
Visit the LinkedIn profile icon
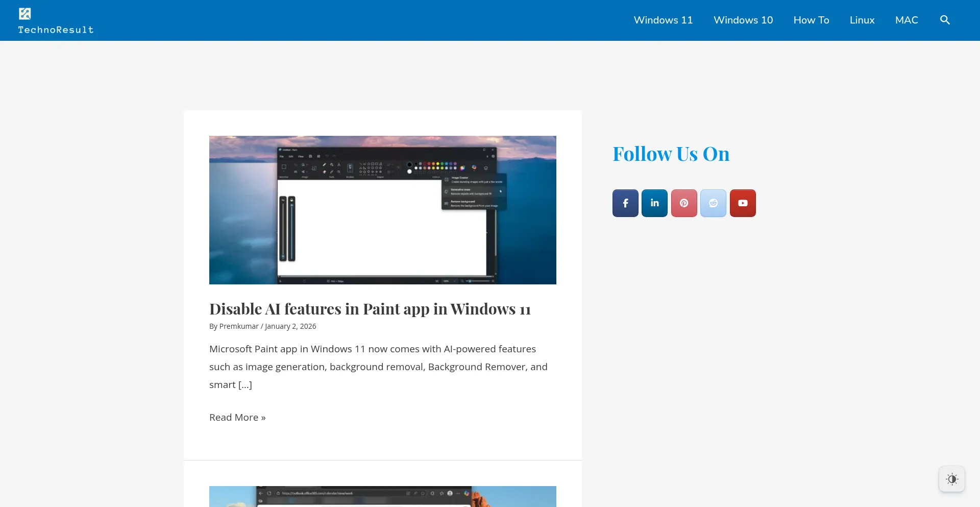(x=654, y=203)
